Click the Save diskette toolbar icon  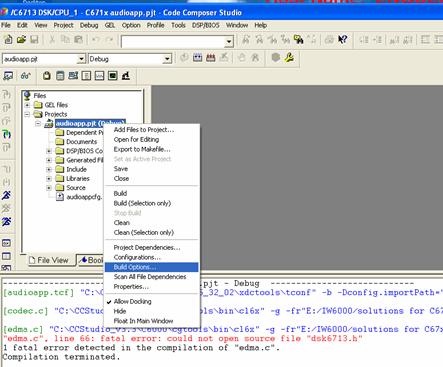[x=34, y=40]
